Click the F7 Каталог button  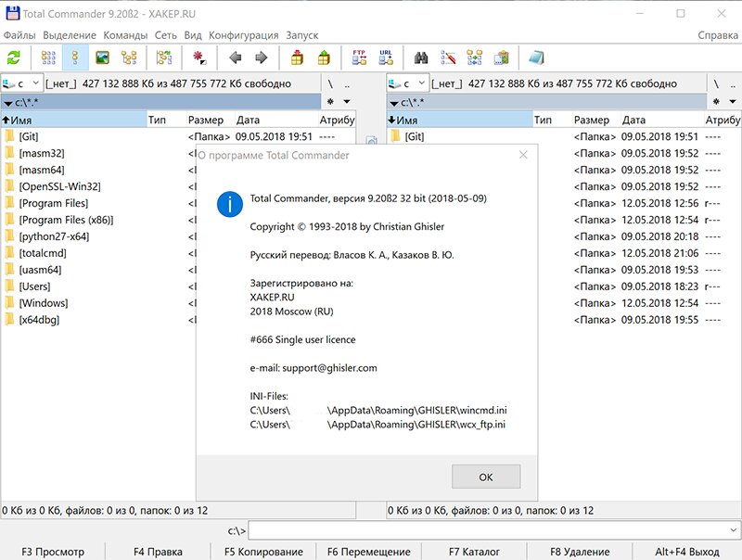pos(474,552)
